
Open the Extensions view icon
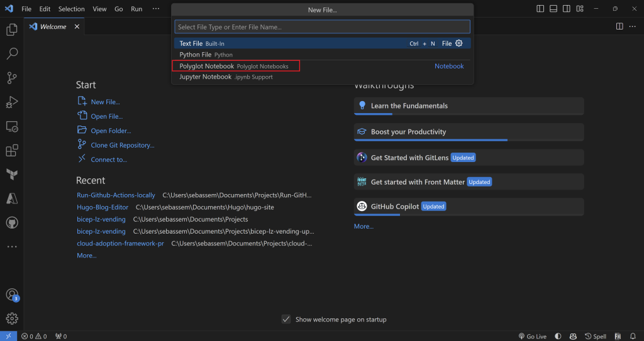coord(11,151)
